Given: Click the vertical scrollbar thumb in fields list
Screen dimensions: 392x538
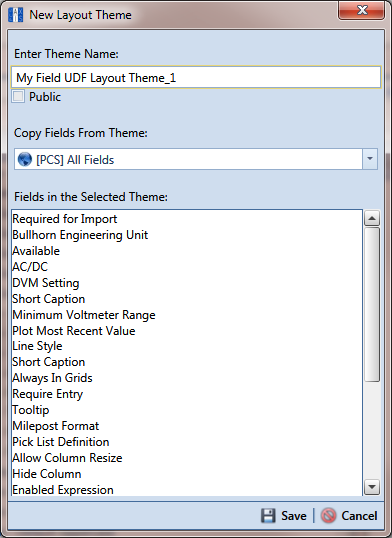Looking at the screenshot, I should 372,304.
